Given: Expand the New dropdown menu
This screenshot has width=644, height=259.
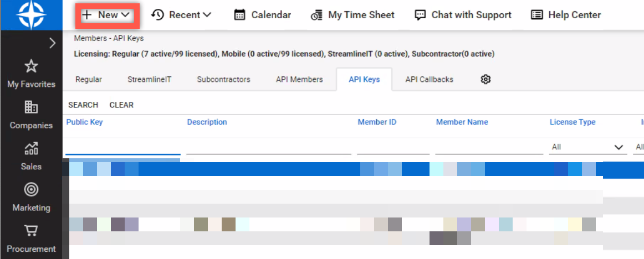Looking at the screenshot, I should coord(107,15).
